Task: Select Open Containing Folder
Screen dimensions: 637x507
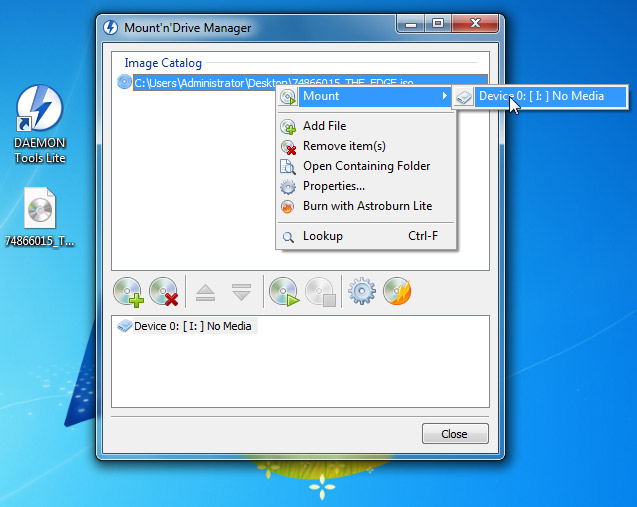Action: (366, 166)
